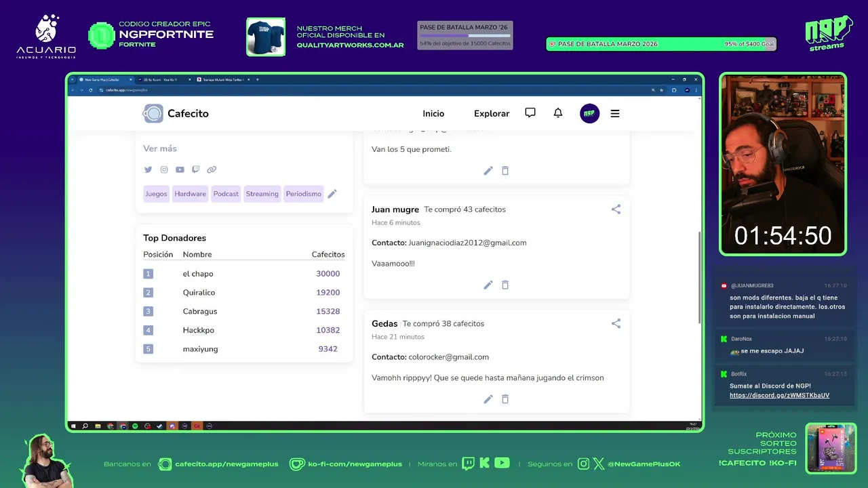Screen dimensions: 868x488
Task: Click top donor el chapo
Action: tap(198, 274)
